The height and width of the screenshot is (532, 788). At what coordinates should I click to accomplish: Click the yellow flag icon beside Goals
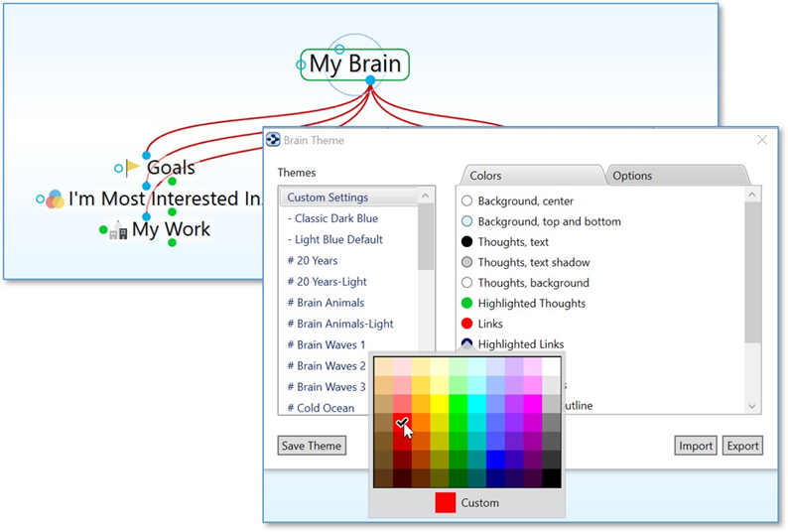pos(133,168)
